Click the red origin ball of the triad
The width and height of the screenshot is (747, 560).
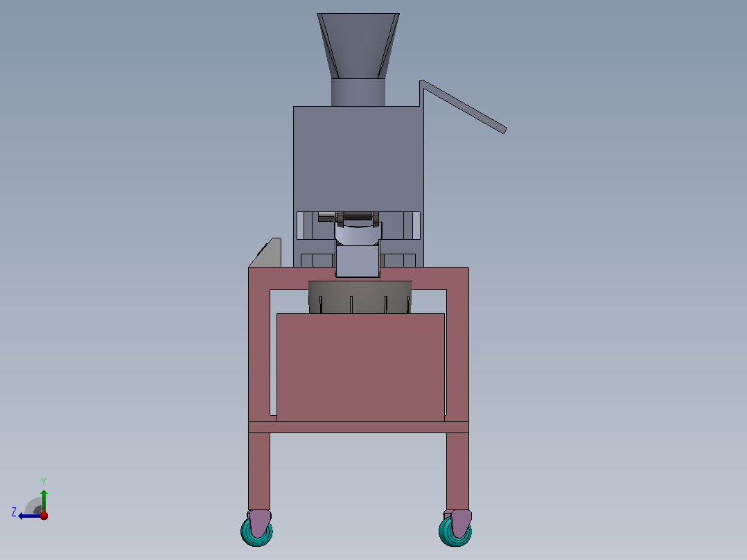(x=44, y=515)
